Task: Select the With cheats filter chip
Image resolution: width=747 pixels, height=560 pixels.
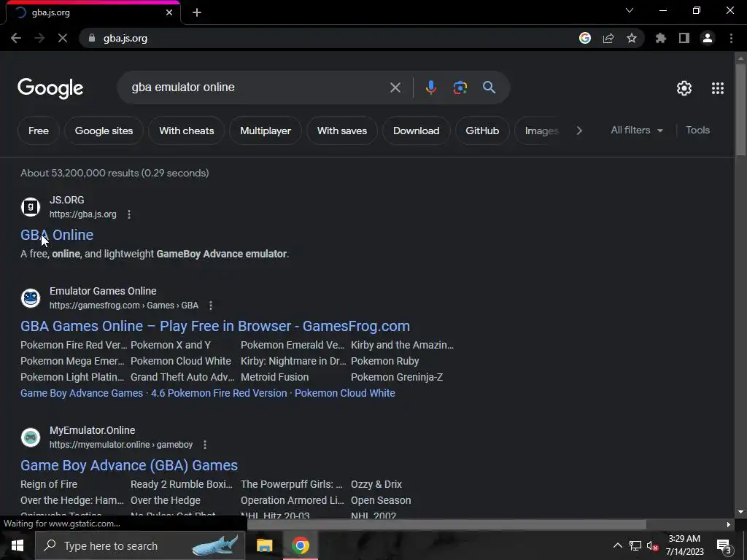Action: pyautogui.click(x=186, y=131)
